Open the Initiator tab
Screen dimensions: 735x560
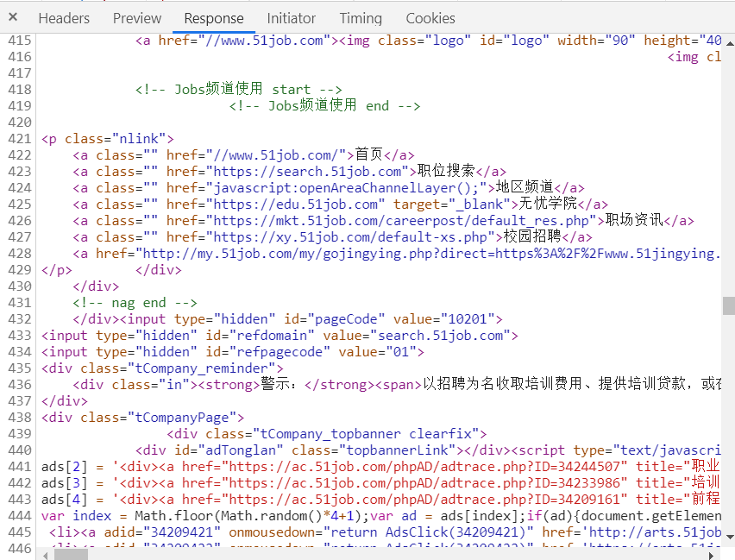291,17
